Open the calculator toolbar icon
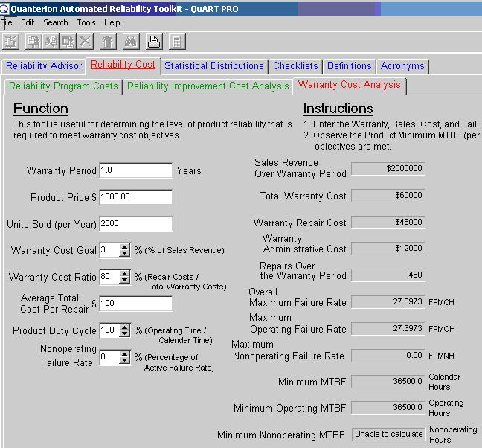This screenshot has width=482, height=448. pos(177,42)
